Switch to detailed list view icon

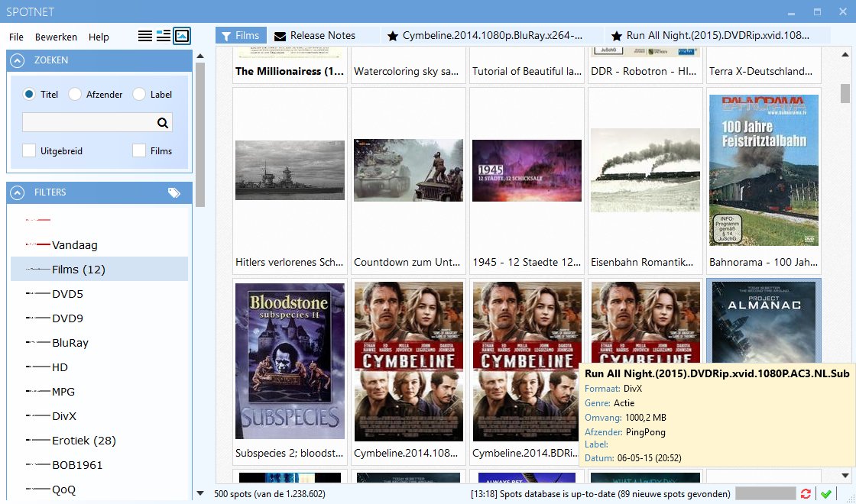click(164, 36)
